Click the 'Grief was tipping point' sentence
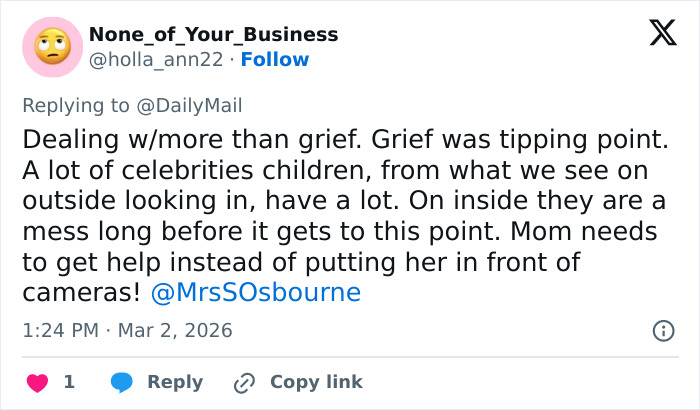The image size is (700, 410). [x=512, y=138]
